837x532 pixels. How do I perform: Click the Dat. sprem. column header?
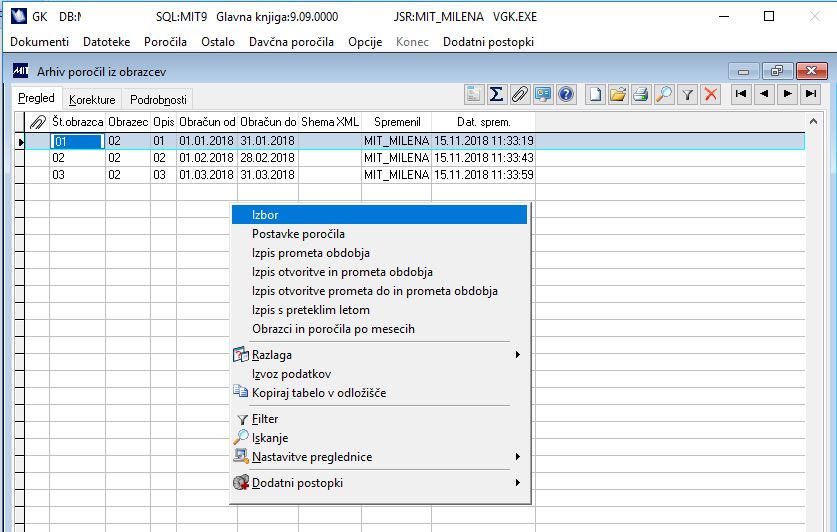point(484,122)
